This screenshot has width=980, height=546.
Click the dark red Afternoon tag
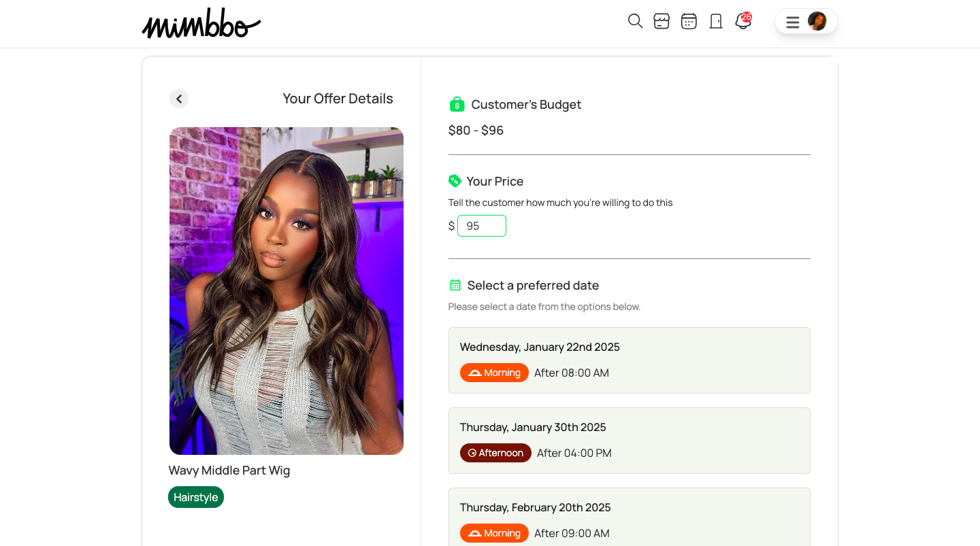495,453
